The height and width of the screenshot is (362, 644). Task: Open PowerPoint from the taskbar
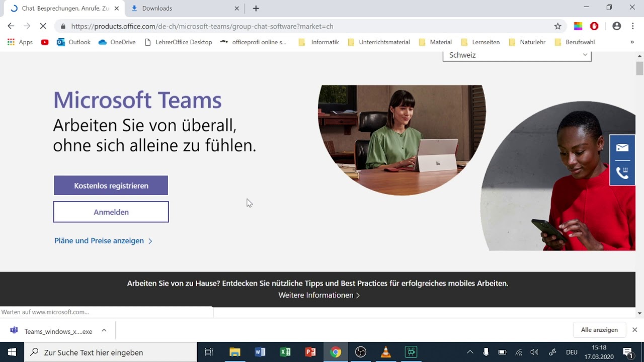(310, 352)
